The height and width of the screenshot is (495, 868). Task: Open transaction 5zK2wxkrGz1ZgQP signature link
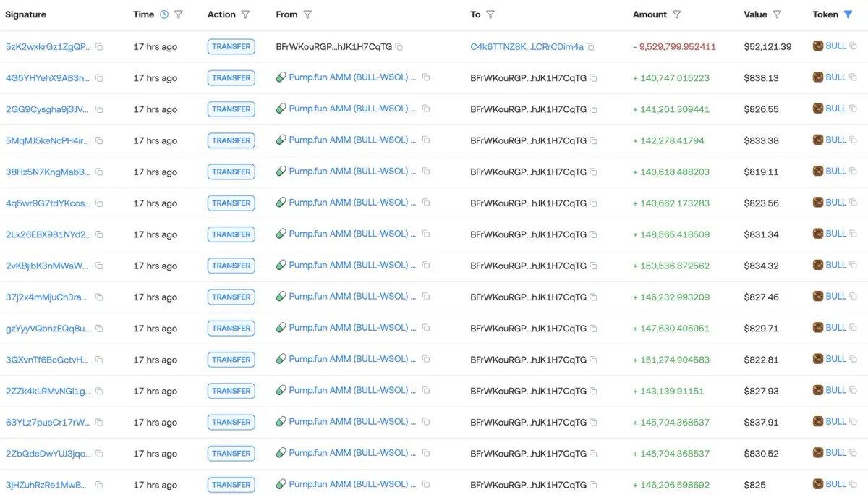point(48,47)
